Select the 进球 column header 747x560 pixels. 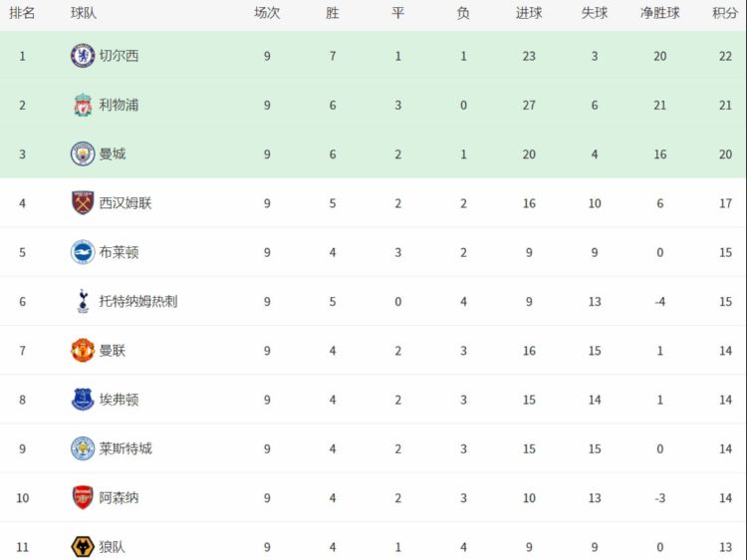[x=529, y=13]
